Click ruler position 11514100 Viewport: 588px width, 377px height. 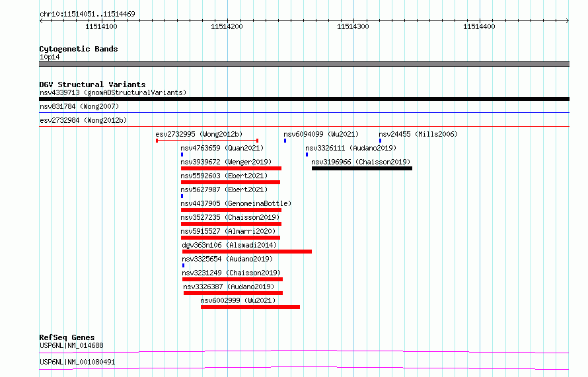pos(101,26)
